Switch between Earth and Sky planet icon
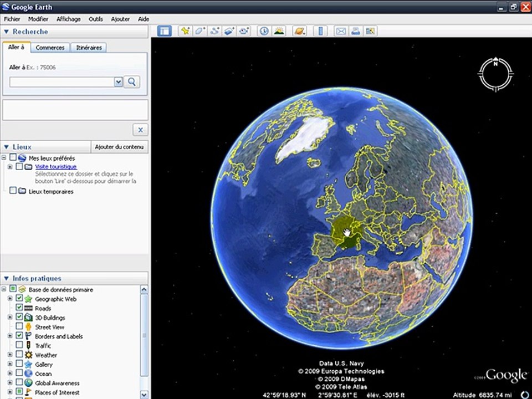The width and height of the screenshot is (532, 399). pyautogui.click(x=300, y=31)
